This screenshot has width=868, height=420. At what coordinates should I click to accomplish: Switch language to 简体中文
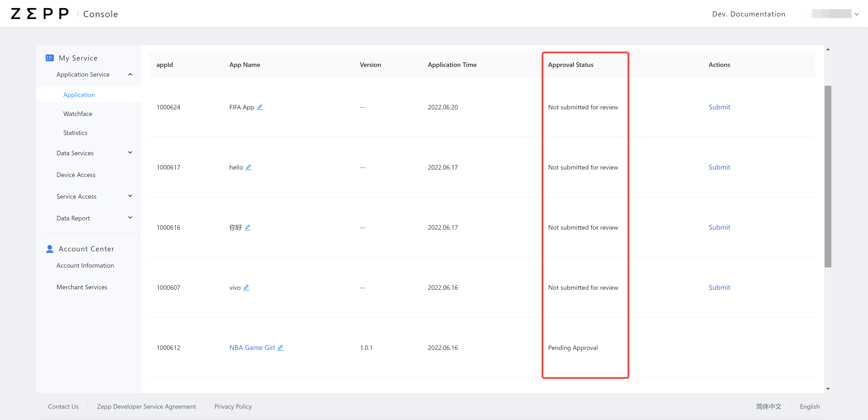tap(769, 406)
